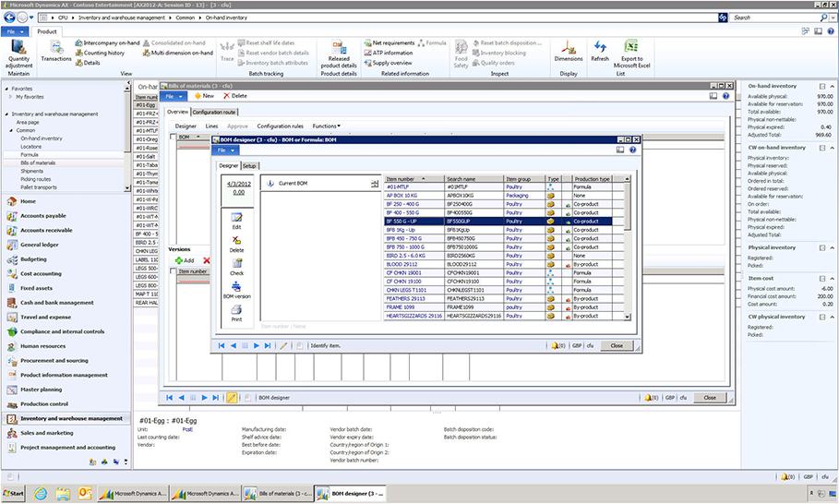839x504 pixels.
Task: Open Quantity adjustment in ribbon
Action: coord(18,54)
